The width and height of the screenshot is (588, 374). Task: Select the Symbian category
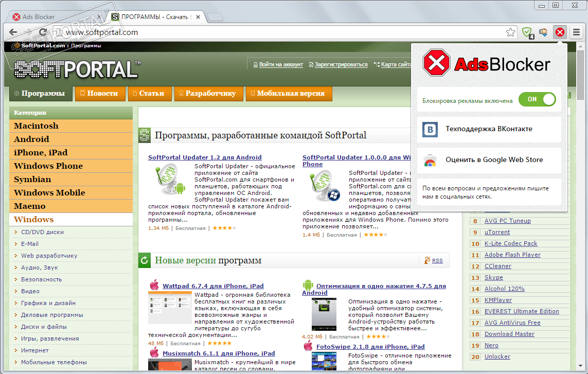(x=71, y=180)
